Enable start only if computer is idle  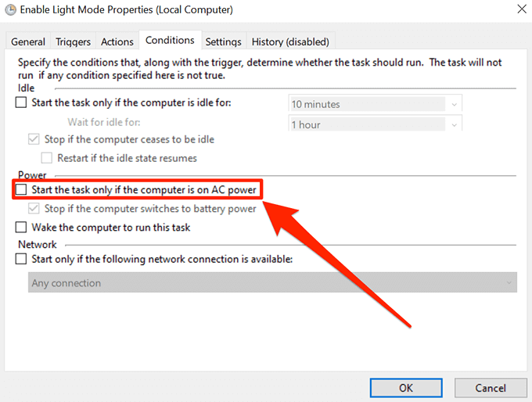(21, 103)
